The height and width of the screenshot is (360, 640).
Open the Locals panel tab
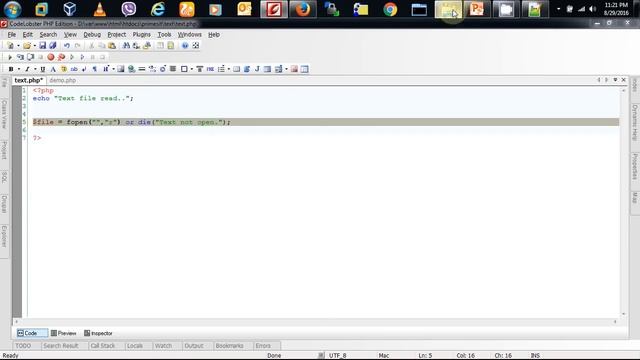pos(135,346)
